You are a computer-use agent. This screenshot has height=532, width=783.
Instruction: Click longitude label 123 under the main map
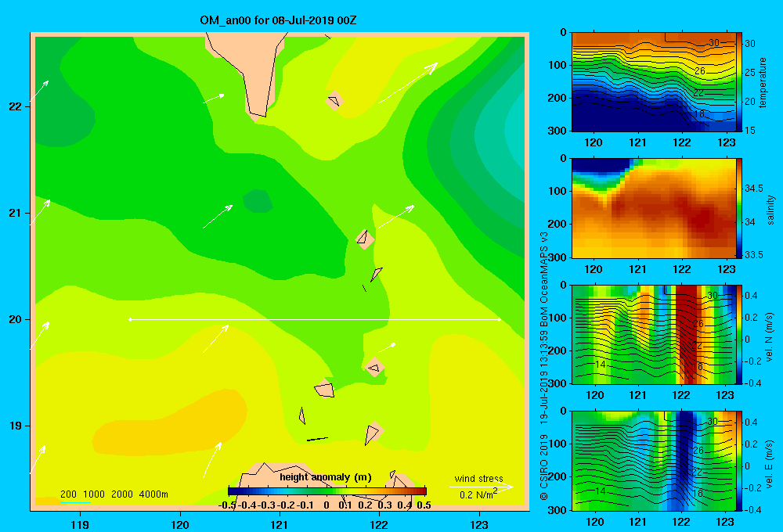[479, 524]
